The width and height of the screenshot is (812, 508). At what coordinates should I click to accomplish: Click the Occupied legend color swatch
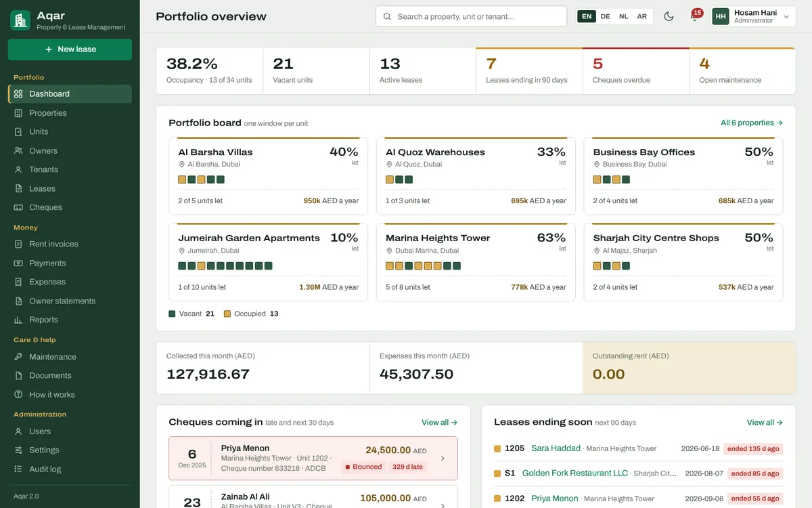[227, 314]
